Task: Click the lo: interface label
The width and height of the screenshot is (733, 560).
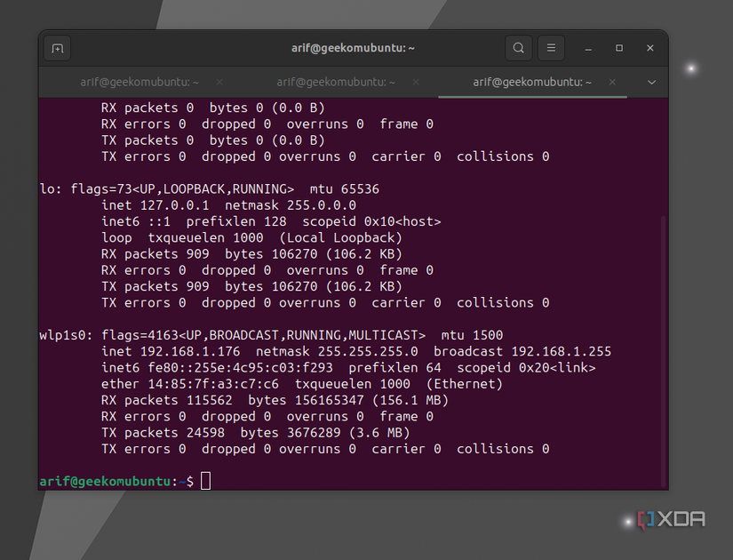Action: coord(51,189)
